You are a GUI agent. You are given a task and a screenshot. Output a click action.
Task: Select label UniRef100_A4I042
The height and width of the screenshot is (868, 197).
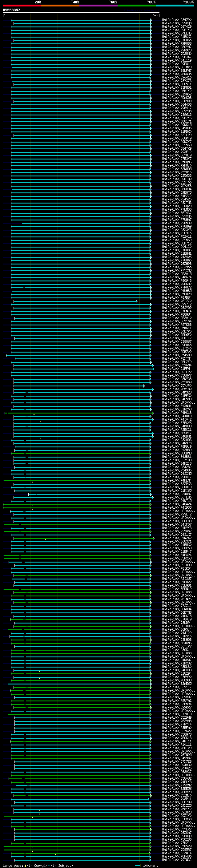[177, 419]
